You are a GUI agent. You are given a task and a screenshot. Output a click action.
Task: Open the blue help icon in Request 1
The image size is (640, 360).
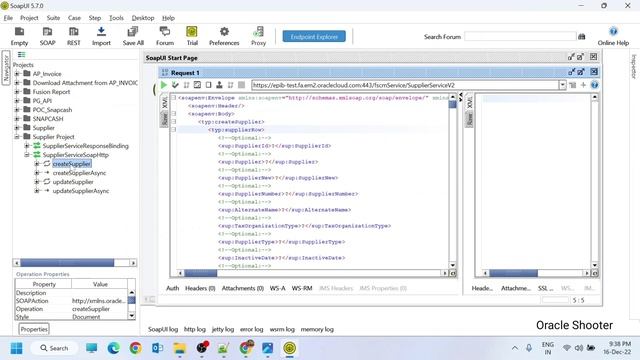click(594, 85)
